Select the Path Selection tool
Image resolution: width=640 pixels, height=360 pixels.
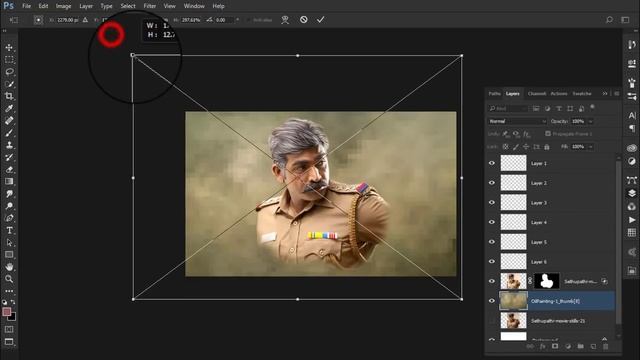pos(9,243)
